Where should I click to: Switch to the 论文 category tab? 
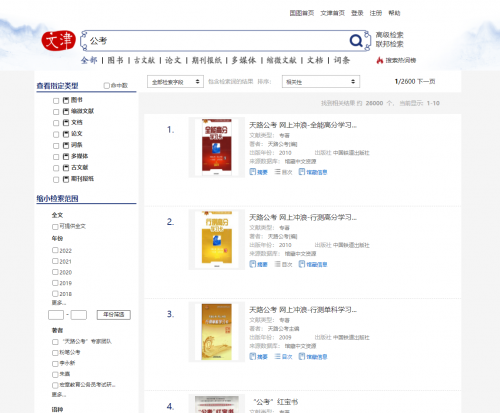(173, 60)
